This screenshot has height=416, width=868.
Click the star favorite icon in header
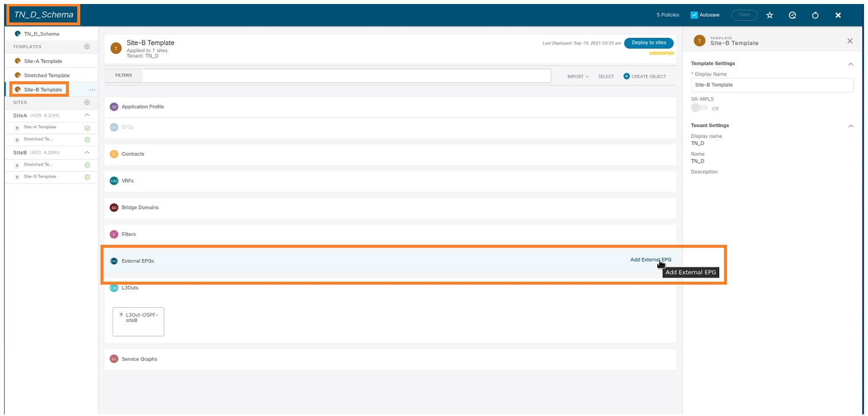pyautogui.click(x=770, y=15)
